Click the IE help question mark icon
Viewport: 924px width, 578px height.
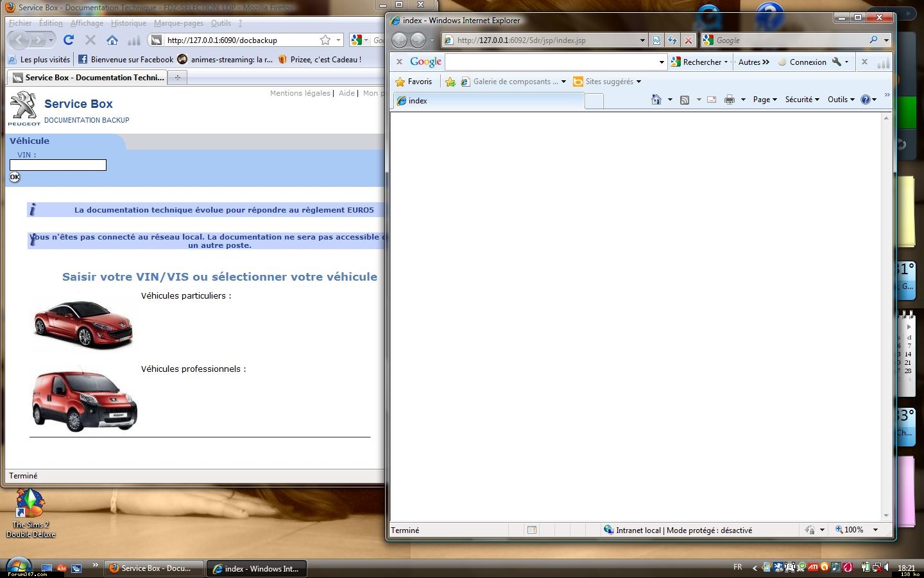866,100
